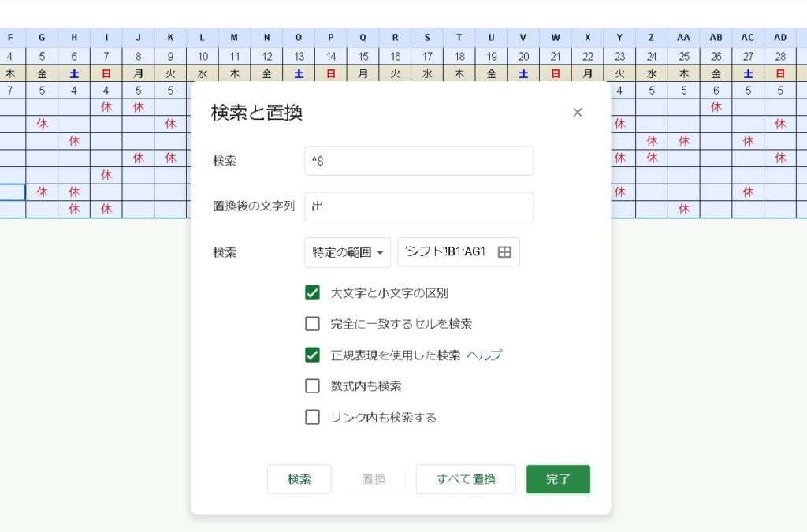Uncheck 大文字と小文字の区別 checkbox
807x532 pixels.
tap(312, 292)
